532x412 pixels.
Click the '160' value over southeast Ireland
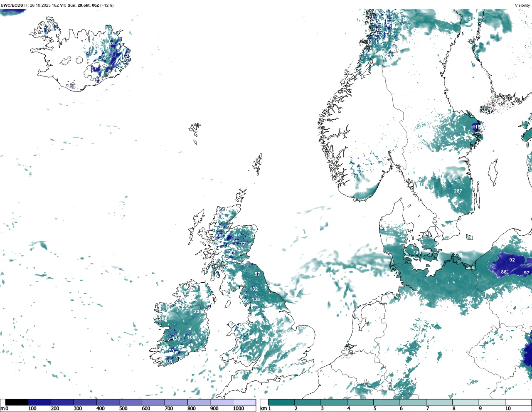tap(192, 337)
